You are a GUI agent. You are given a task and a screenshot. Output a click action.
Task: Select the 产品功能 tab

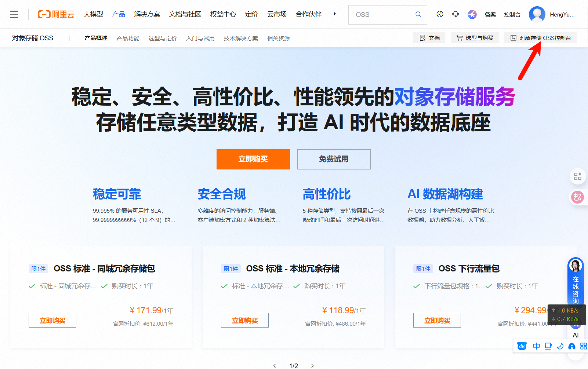point(128,38)
